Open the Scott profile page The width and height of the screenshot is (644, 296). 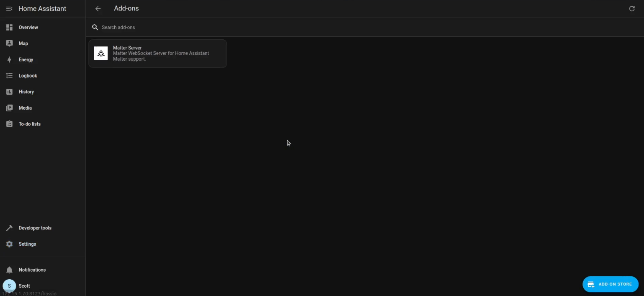tap(43, 286)
